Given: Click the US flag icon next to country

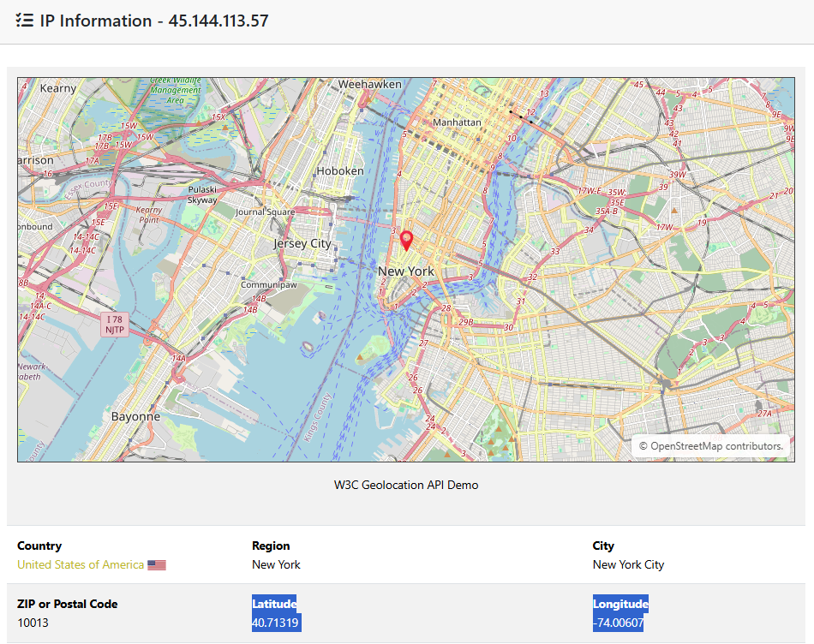Looking at the screenshot, I should coord(157,565).
